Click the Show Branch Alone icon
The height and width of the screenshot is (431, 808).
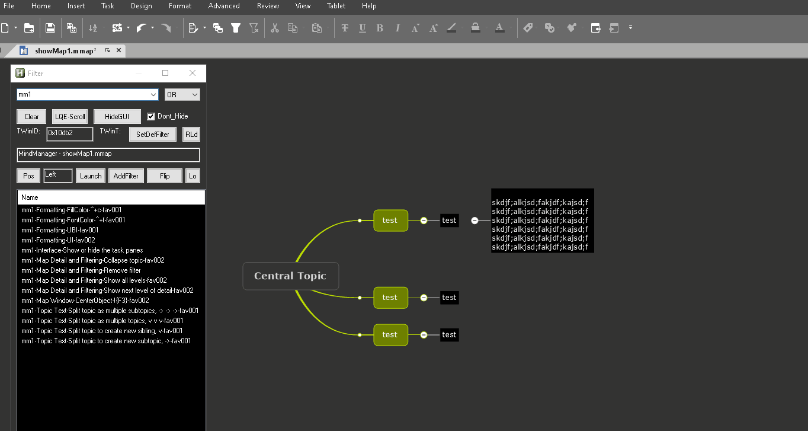[x=218, y=28]
